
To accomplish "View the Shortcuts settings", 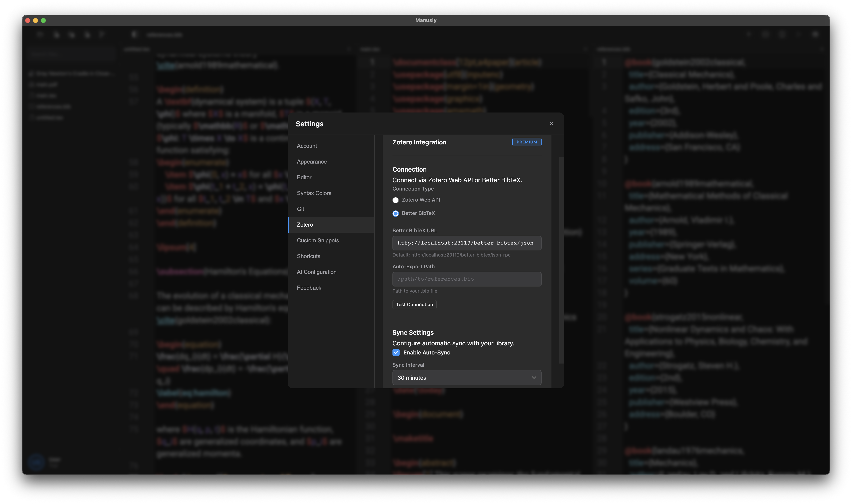I will click(308, 256).
